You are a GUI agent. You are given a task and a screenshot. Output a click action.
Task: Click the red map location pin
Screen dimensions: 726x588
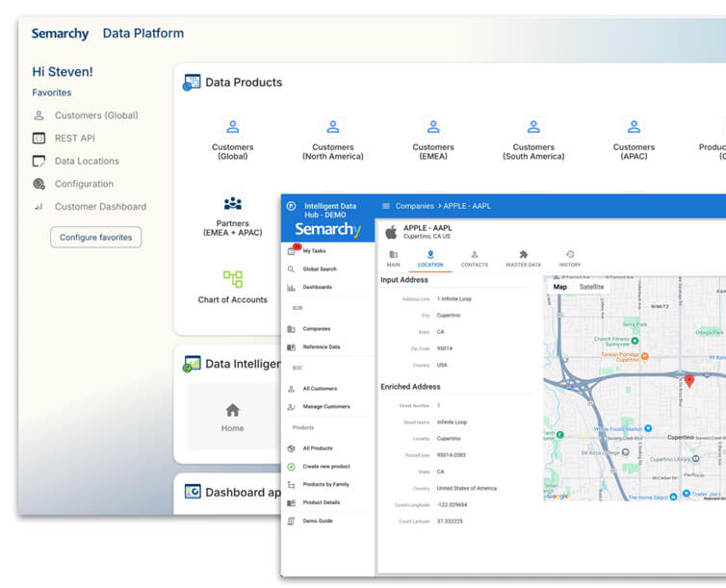[x=689, y=381]
